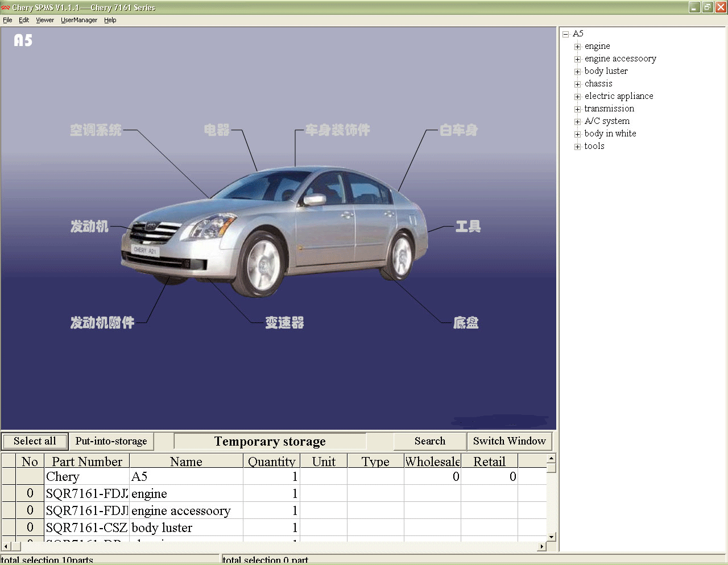Click the Name column header
This screenshot has width=728, height=565.
[x=187, y=461]
